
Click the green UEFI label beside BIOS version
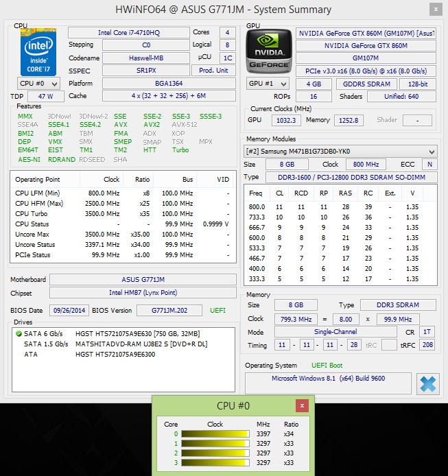(217, 311)
